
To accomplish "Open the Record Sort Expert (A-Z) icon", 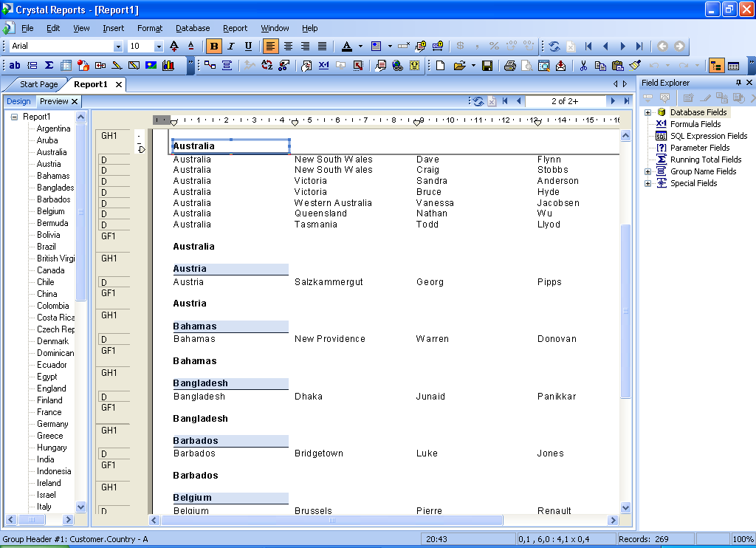I will [267, 65].
